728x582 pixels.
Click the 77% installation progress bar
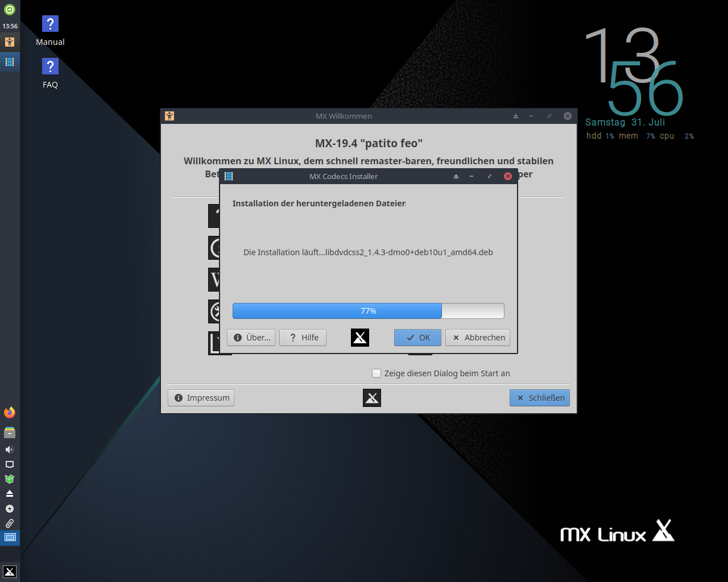point(368,311)
